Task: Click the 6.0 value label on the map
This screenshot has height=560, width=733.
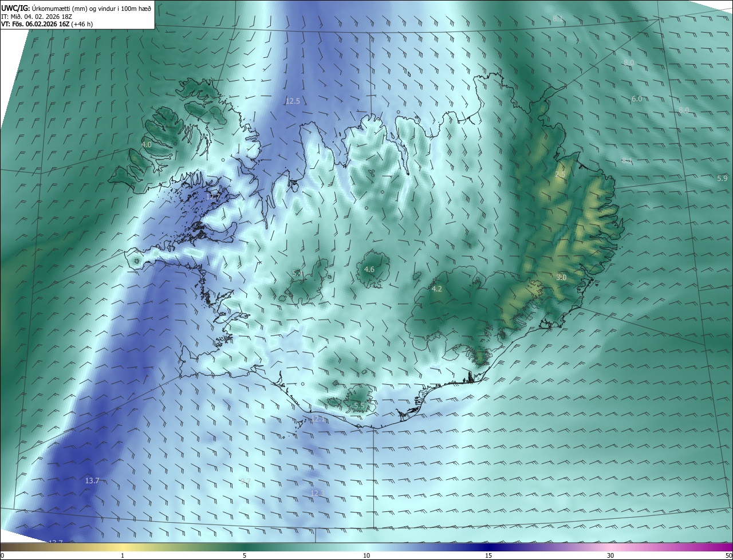Action: 637,99
